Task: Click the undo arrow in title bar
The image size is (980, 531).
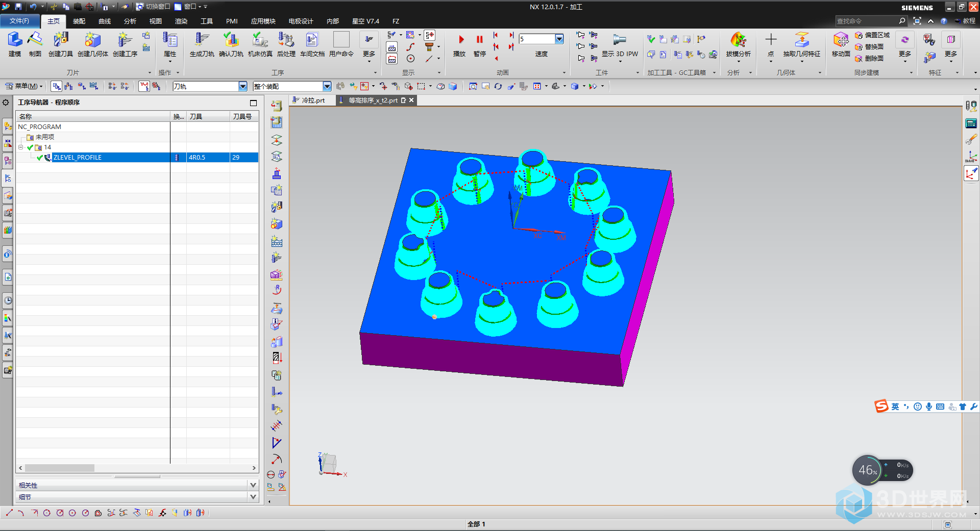Action: (33, 7)
